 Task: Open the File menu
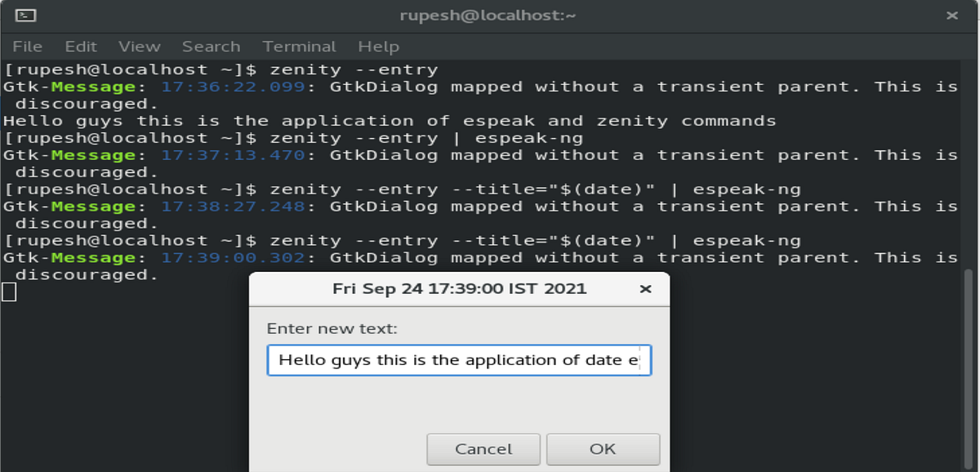coord(28,47)
